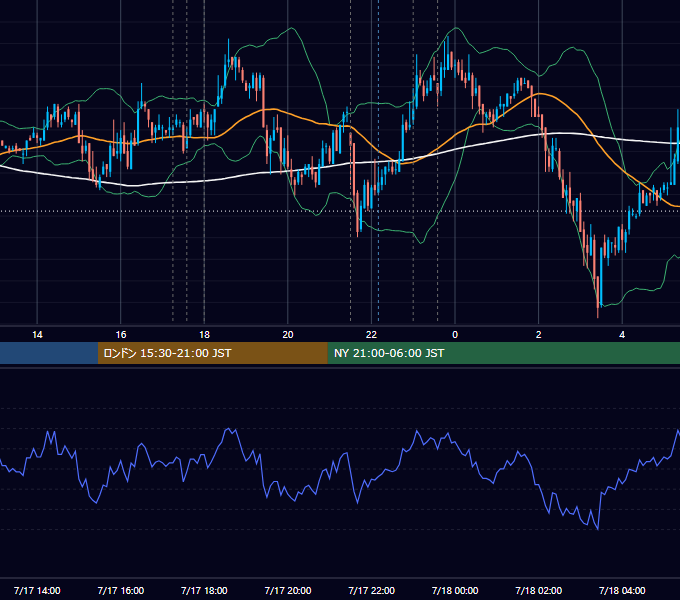This screenshot has width=680, height=600.
Task: Click the lowest candle near 7/18 03:30
Action: pos(598,297)
